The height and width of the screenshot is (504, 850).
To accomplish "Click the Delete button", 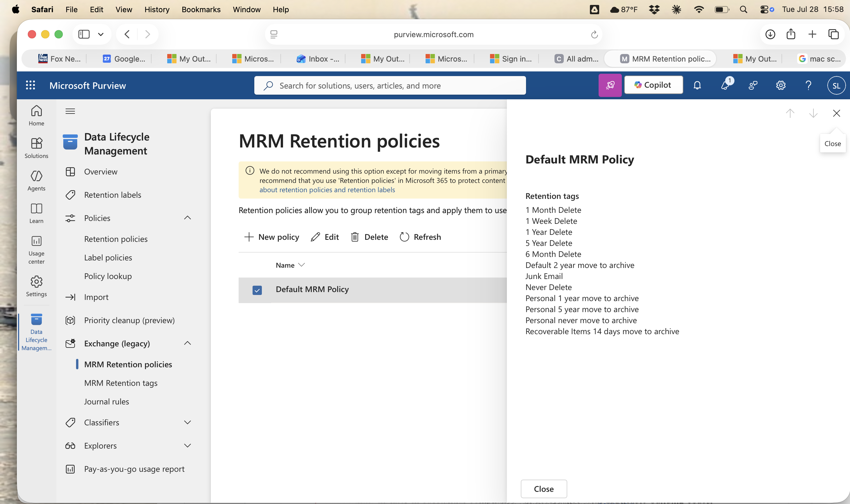I will point(369,237).
